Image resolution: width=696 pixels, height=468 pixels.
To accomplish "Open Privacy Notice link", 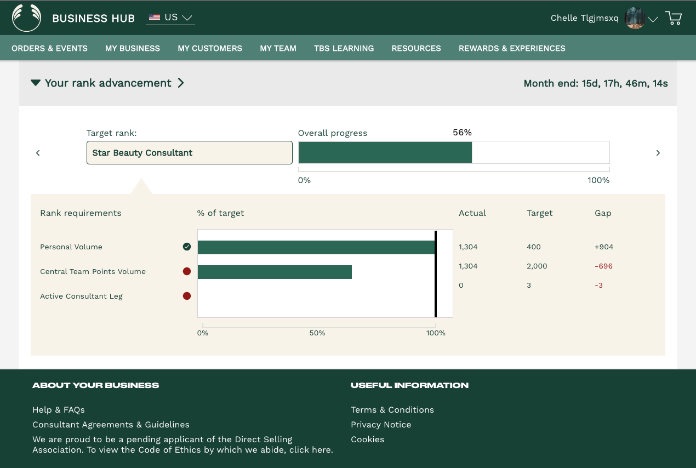I will click(381, 424).
